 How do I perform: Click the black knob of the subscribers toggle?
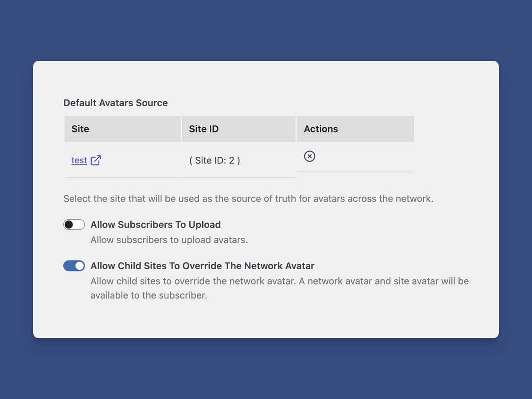pos(68,225)
